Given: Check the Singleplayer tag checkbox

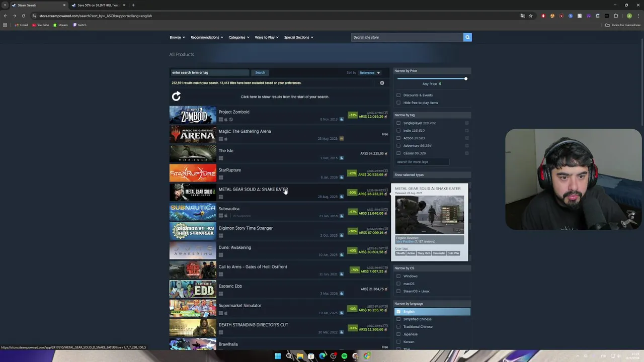Looking at the screenshot, I should 398,123.
